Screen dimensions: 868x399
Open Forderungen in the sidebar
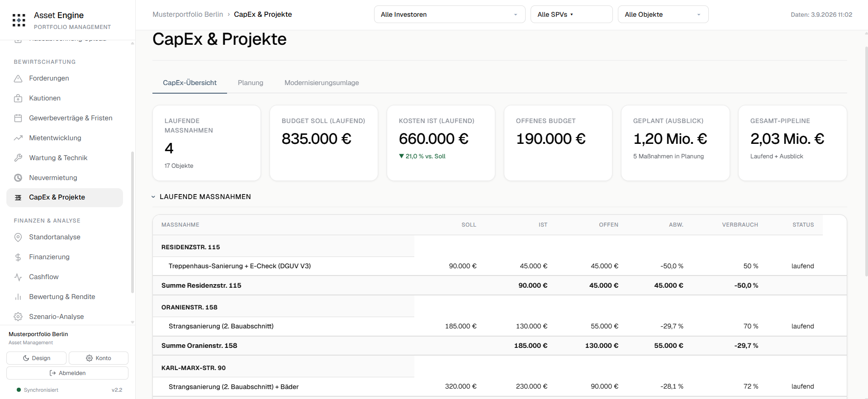(x=65, y=78)
